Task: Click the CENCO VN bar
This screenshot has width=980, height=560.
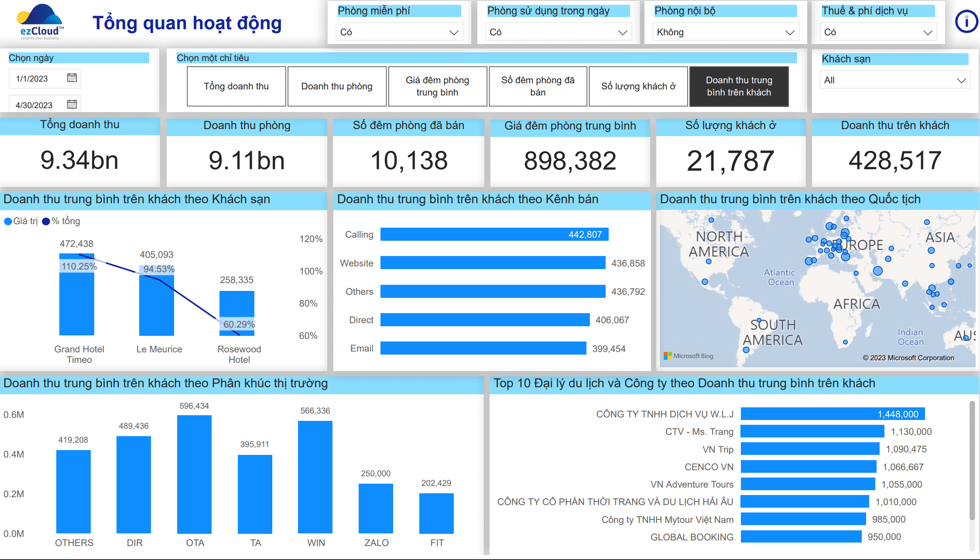Action: click(x=809, y=467)
